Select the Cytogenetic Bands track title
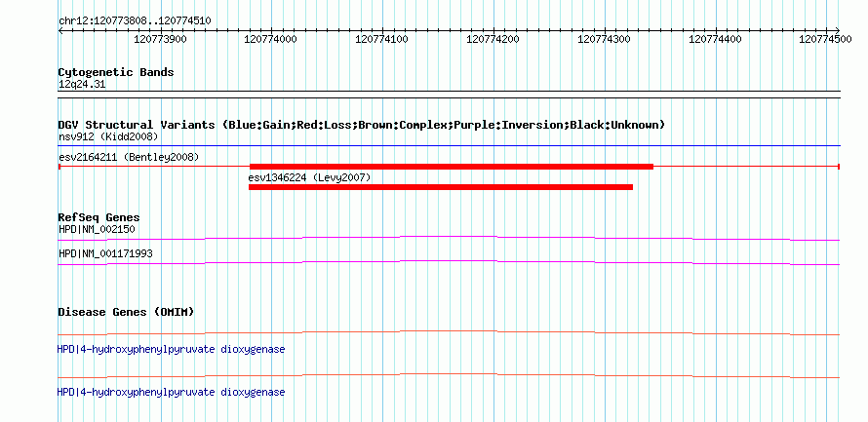 [x=116, y=72]
